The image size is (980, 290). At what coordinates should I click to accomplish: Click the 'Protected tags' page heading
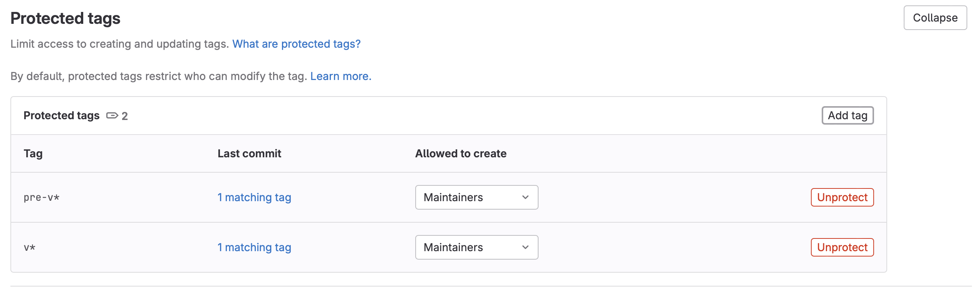[65, 18]
